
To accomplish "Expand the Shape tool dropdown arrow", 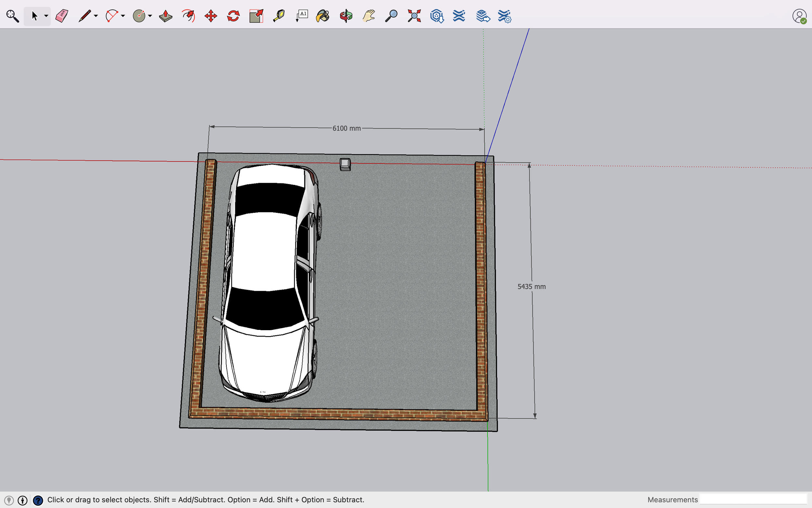I will (150, 16).
